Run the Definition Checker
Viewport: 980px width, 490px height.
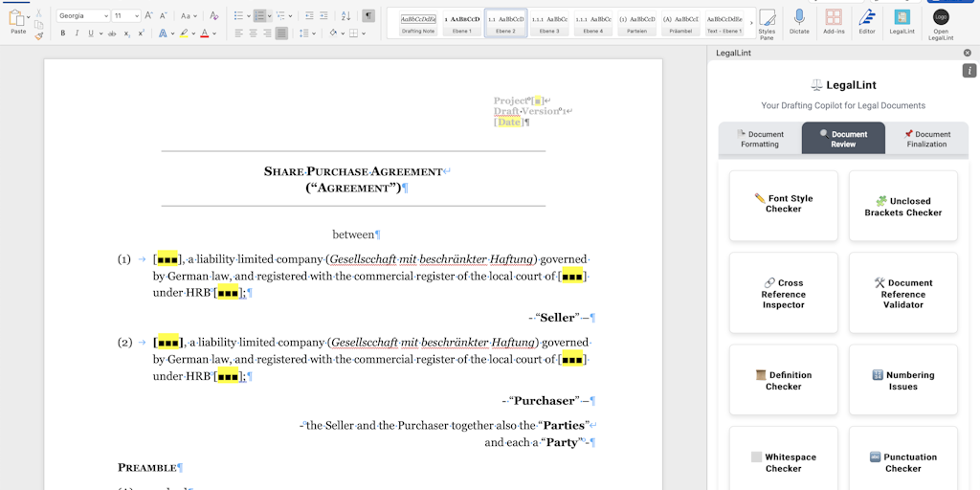783,381
